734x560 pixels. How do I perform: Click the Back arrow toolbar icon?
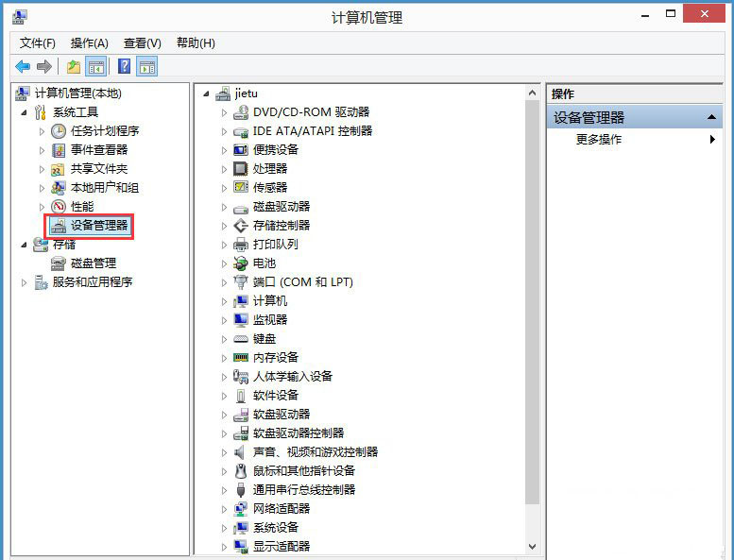(x=23, y=66)
